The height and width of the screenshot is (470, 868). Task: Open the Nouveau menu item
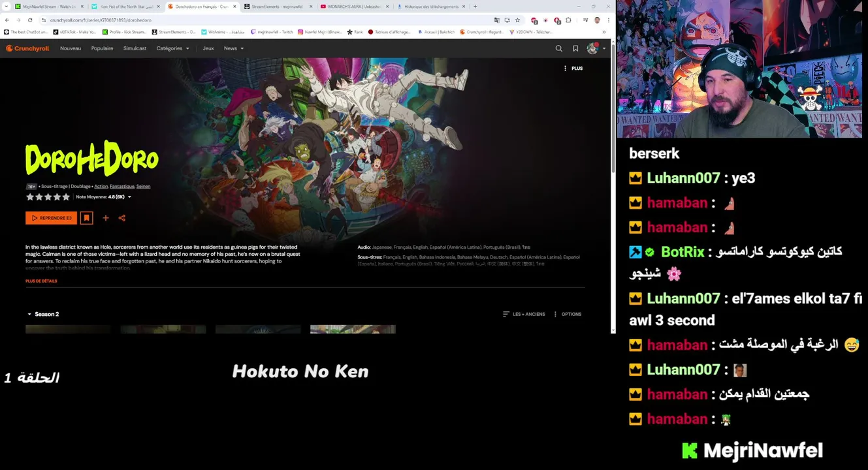coord(71,48)
